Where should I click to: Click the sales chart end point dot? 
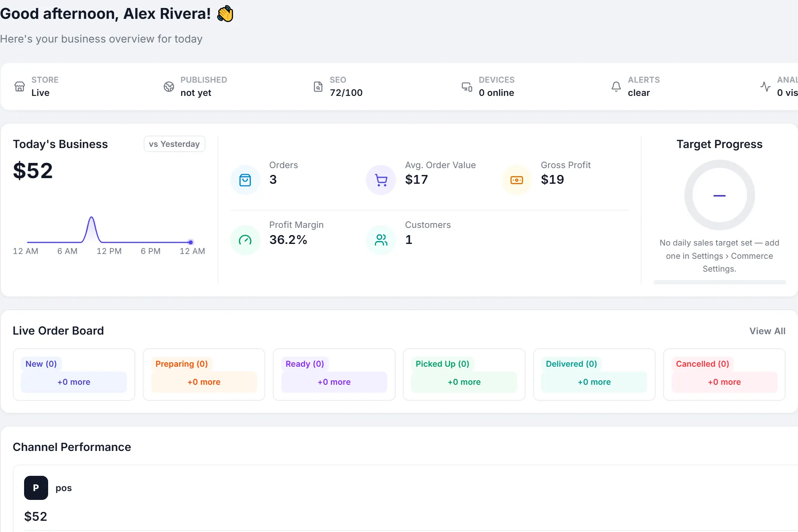(x=191, y=242)
